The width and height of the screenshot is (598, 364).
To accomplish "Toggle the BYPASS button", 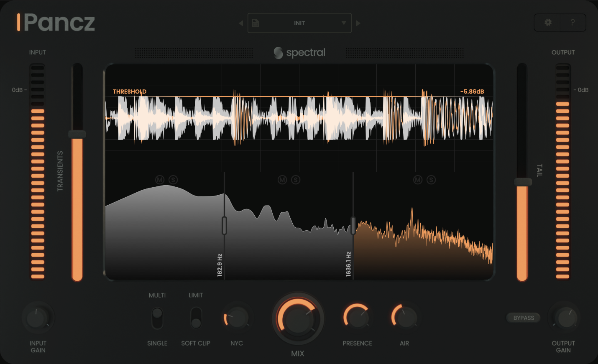I will pos(523,318).
